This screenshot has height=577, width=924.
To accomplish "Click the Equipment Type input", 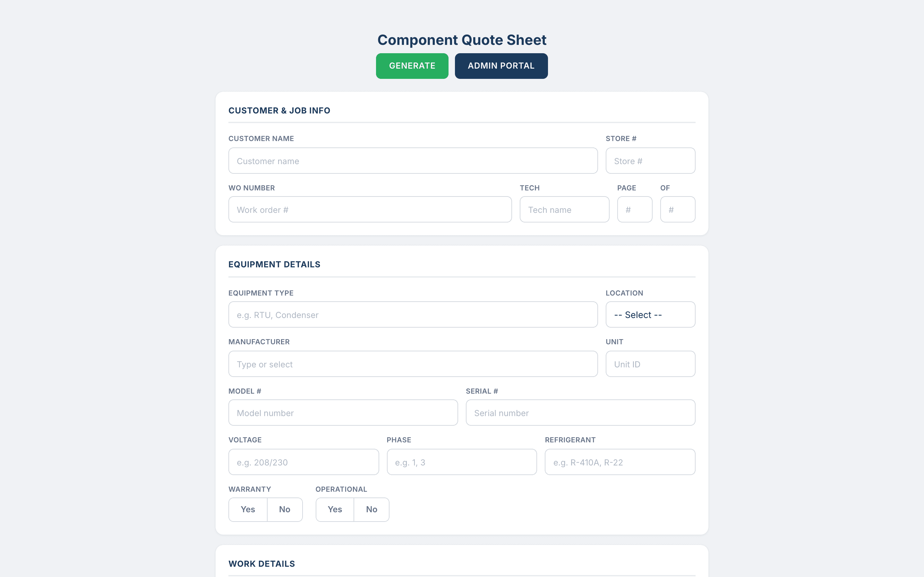I will click(413, 314).
